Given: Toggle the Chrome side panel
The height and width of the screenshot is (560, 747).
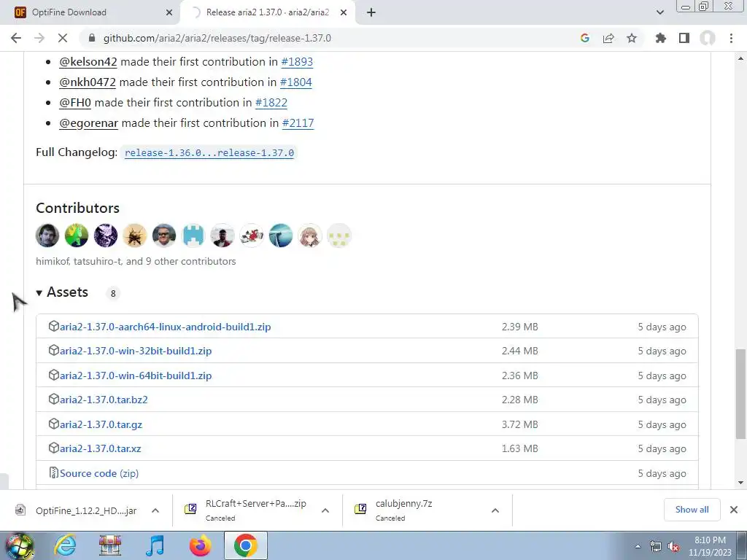Looking at the screenshot, I should (x=684, y=38).
